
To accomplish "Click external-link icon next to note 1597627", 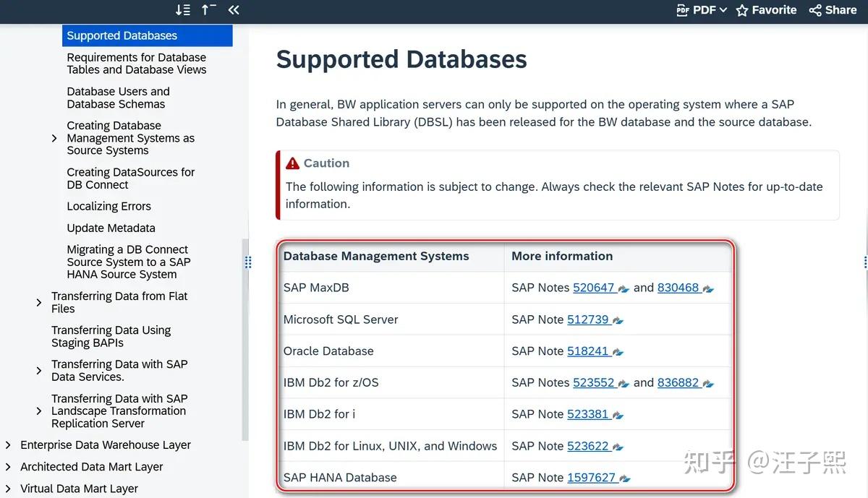I will click(x=625, y=479).
